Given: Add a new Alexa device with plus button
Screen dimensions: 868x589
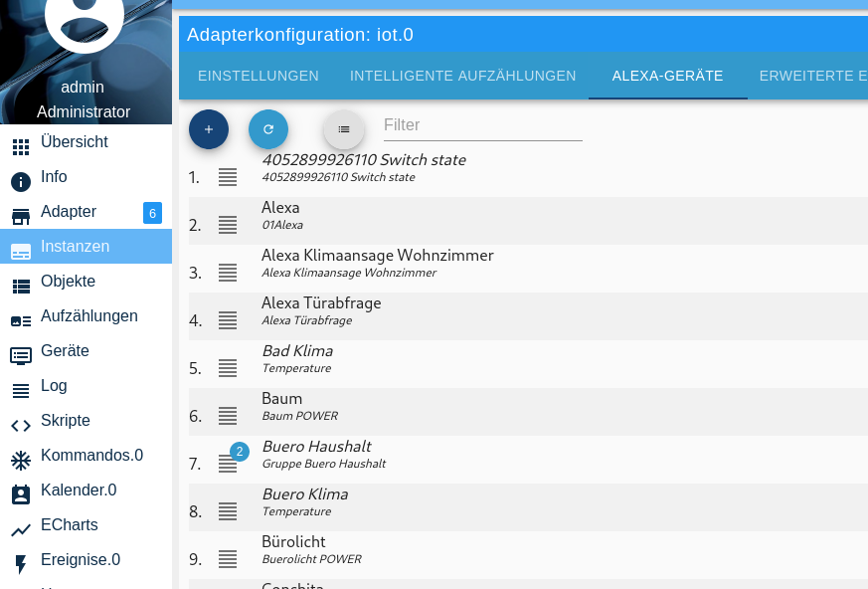Looking at the screenshot, I should [209, 129].
